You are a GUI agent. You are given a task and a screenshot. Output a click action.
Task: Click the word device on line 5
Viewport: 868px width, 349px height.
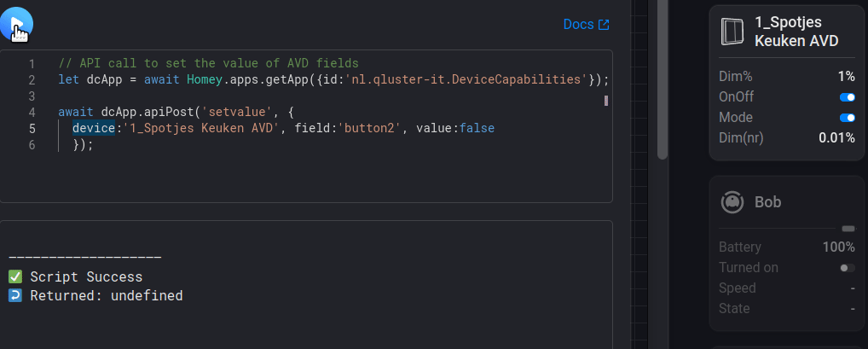pyautogui.click(x=94, y=129)
